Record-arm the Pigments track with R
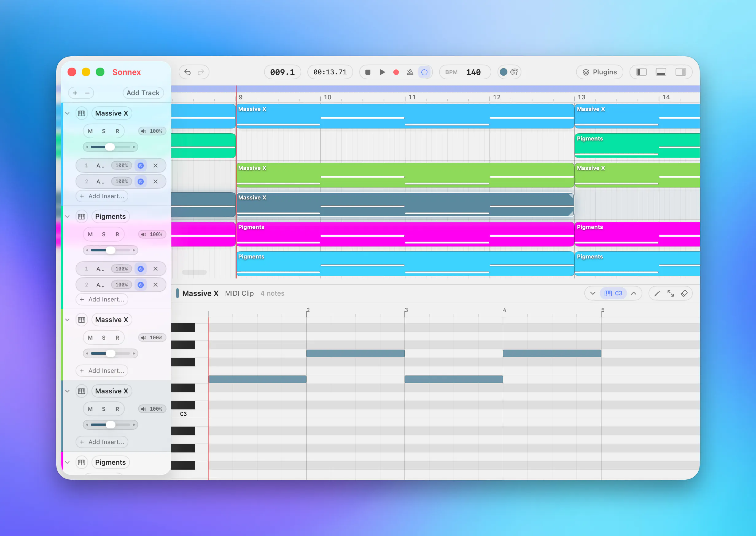756x536 pixels. tap(117, 235)
